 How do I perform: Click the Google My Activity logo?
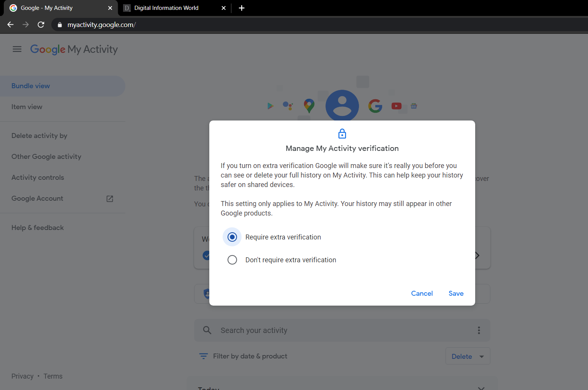pos(74,49)
